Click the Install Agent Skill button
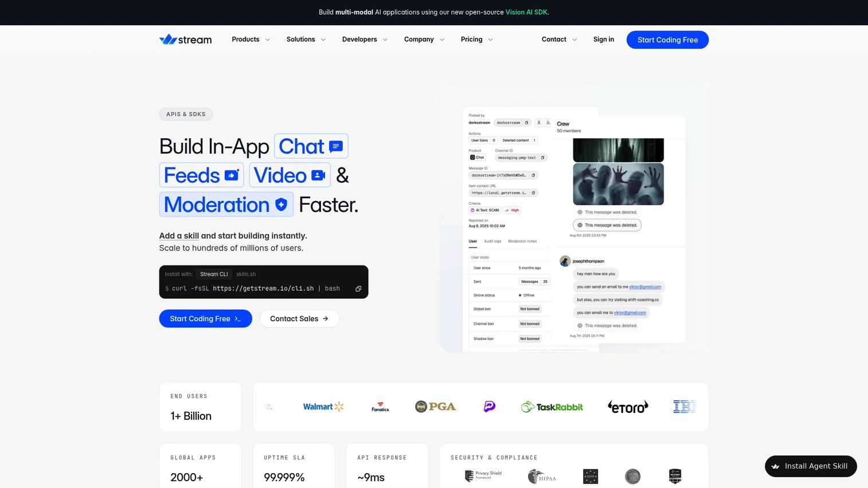This screenshot has height=488, width=868. click(811, 466)
